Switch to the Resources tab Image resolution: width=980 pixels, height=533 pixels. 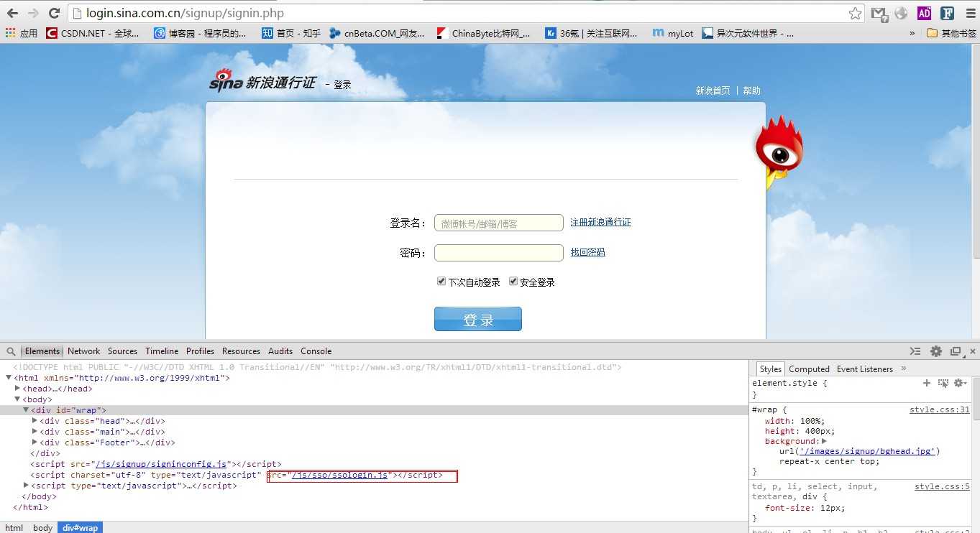(x=241, y=351)
